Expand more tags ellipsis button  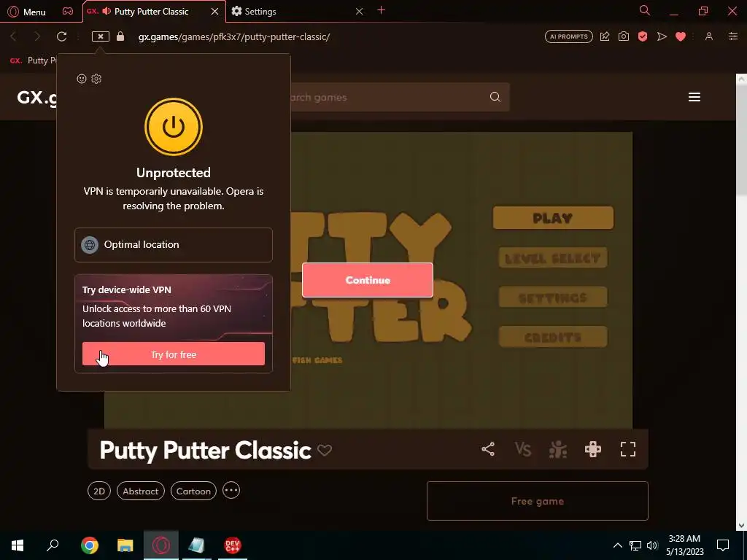(x=231, y=490)
